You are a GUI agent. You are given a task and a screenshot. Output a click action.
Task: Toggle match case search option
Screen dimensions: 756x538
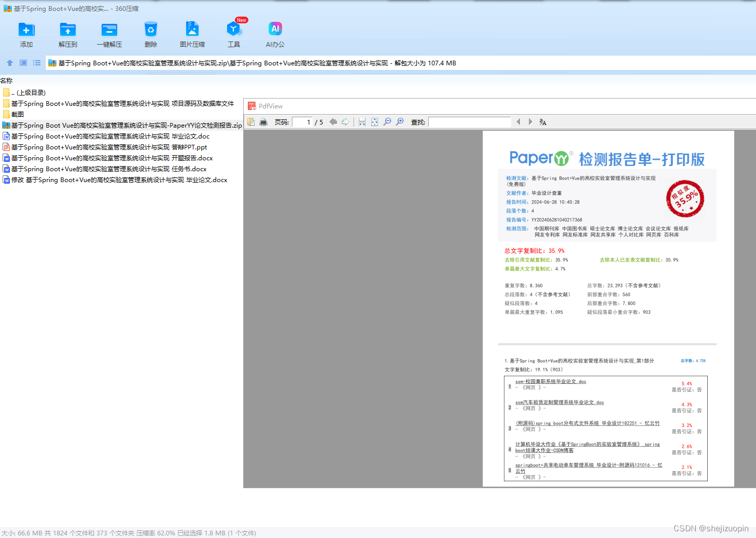tap(543, 122)
